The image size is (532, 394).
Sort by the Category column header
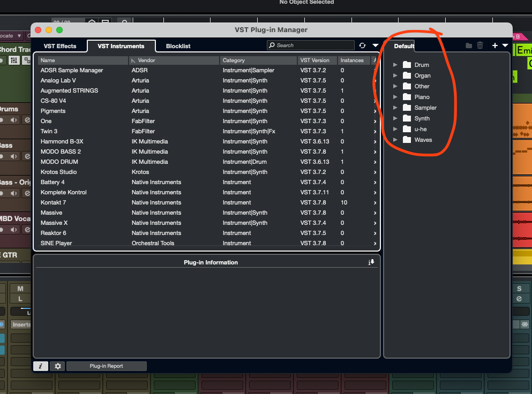pos(258,60)
